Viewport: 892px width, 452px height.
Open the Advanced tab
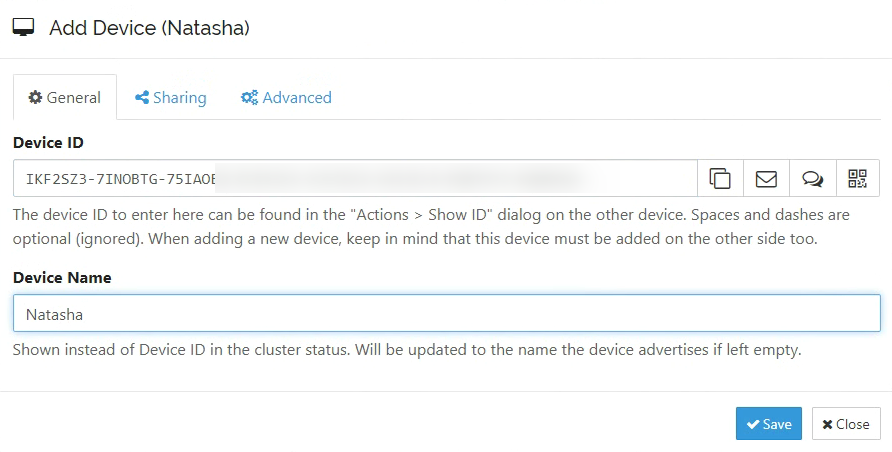(x=286, y=97)
